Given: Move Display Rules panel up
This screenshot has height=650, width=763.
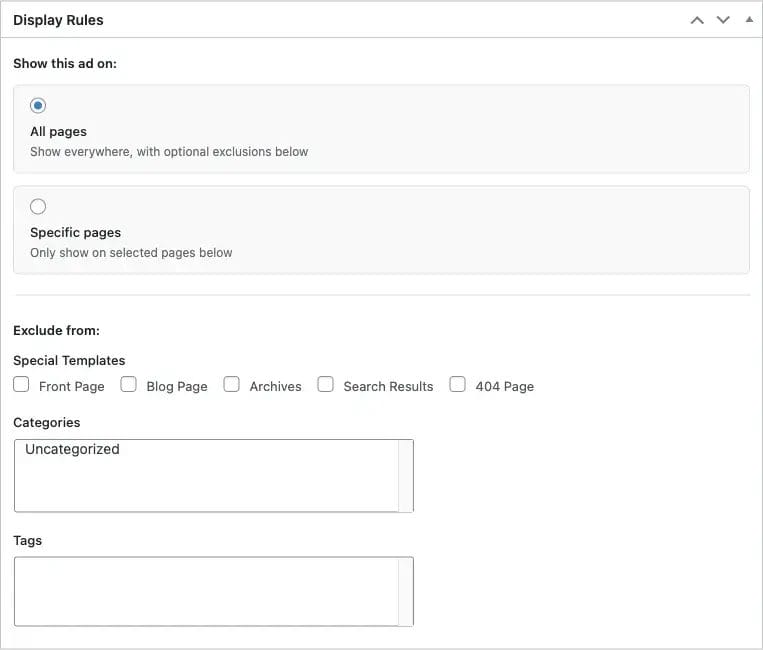Looking at the screenshot, I should [697, 20].
